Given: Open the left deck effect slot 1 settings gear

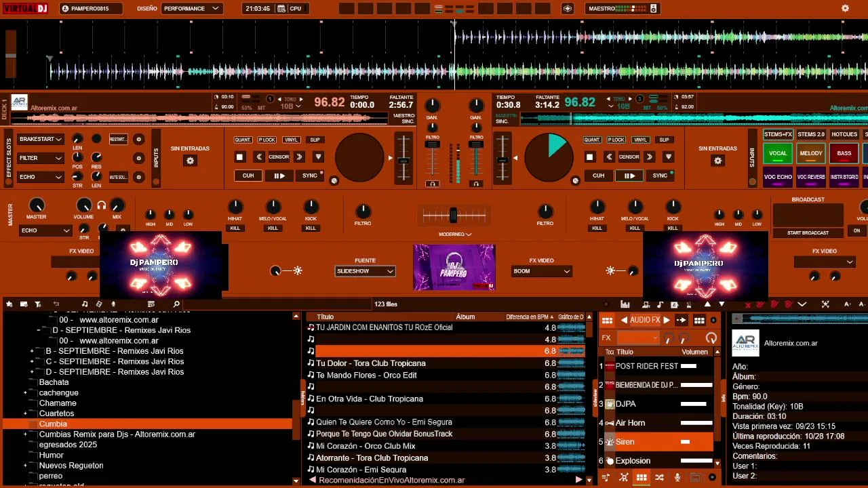Looking at the screenshot, I should (139, 140).
